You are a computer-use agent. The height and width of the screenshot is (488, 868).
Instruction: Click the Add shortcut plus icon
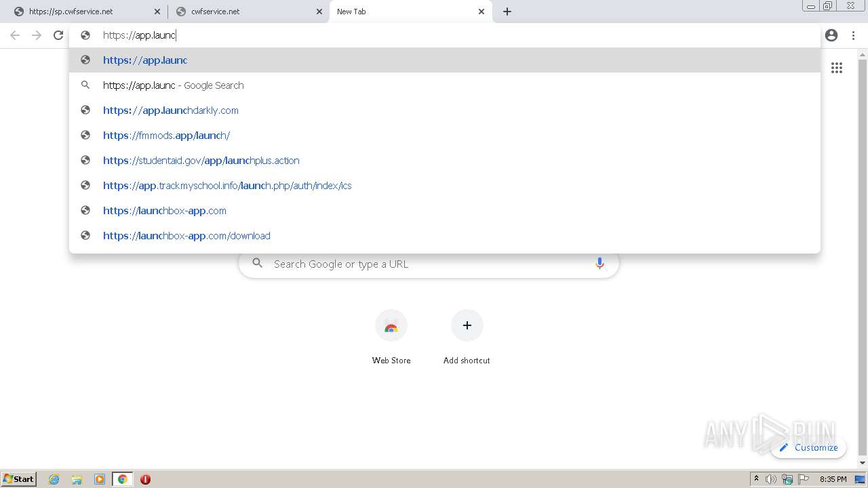coord(467,325)
